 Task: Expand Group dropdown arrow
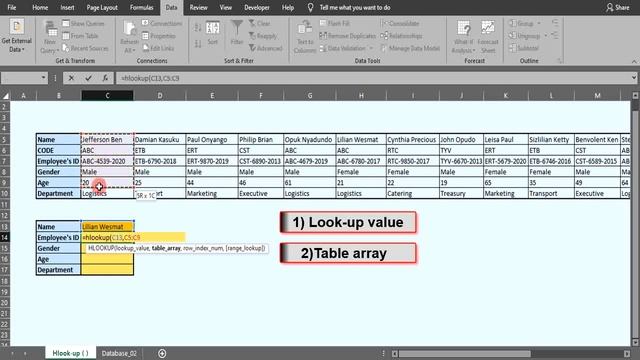(539, 24)
